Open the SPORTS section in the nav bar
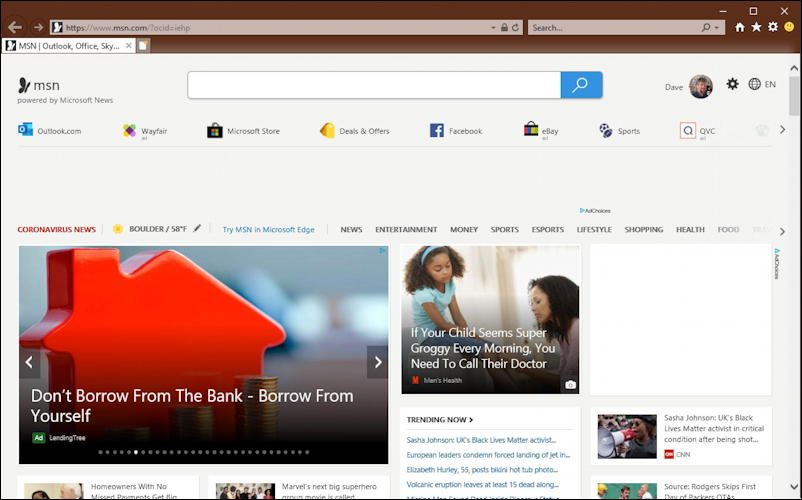802x500 pixels. click(x=504, y=230)
